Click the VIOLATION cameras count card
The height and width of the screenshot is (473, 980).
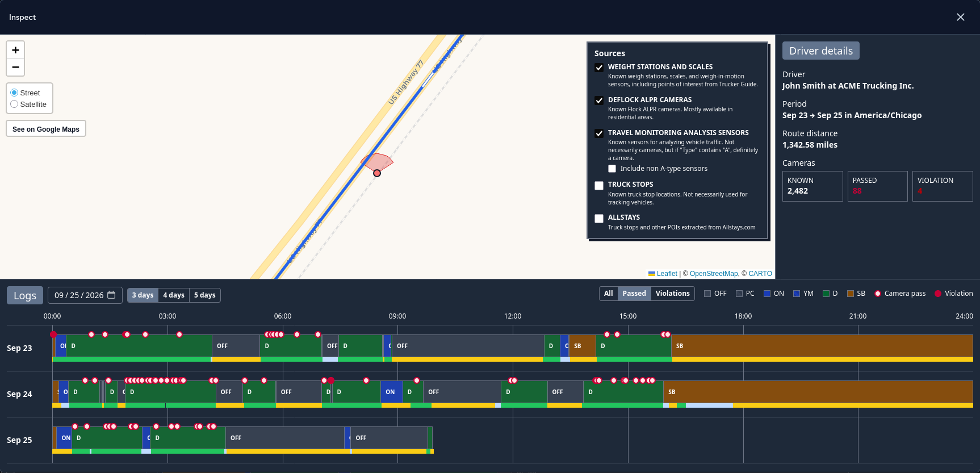point(943,186)
